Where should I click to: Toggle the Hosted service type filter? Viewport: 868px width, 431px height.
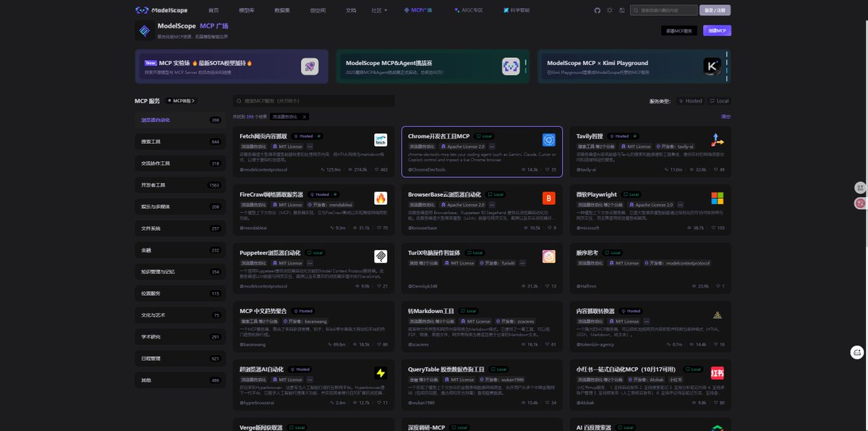point(690,101)
